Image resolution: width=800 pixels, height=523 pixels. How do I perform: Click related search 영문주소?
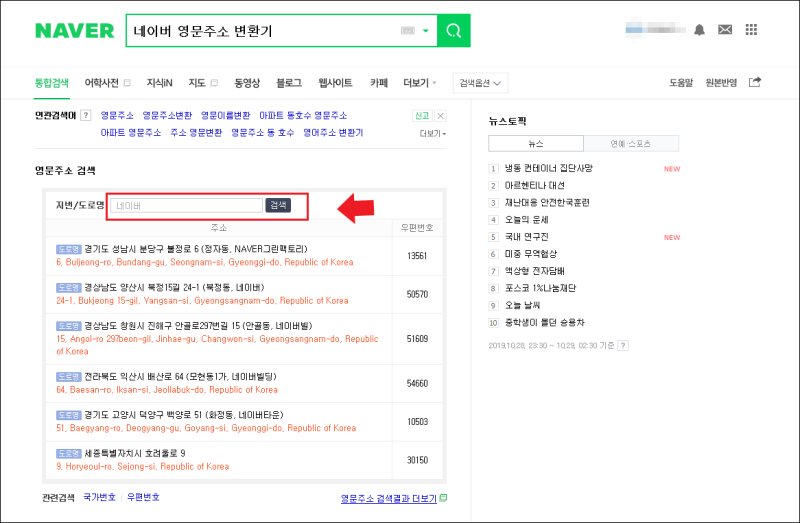point(117,115)
